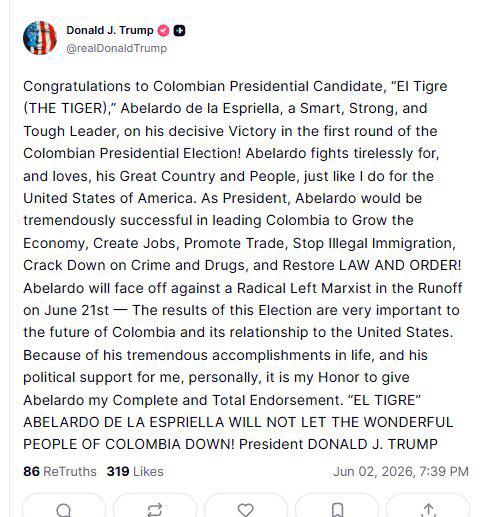Click the number 319 in Likes count
The width and height of the screenshot is (480, 517).
point(118,471)
